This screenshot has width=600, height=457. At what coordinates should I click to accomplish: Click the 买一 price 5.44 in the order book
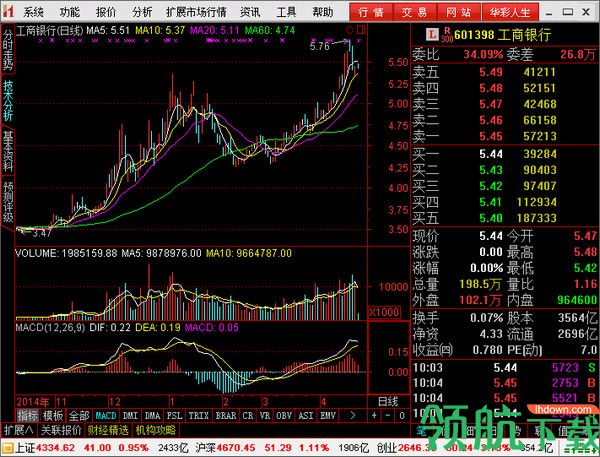click(491, 154)
